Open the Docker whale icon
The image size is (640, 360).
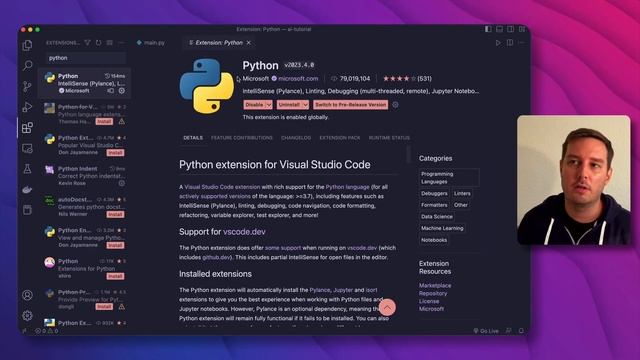(27, 190)
